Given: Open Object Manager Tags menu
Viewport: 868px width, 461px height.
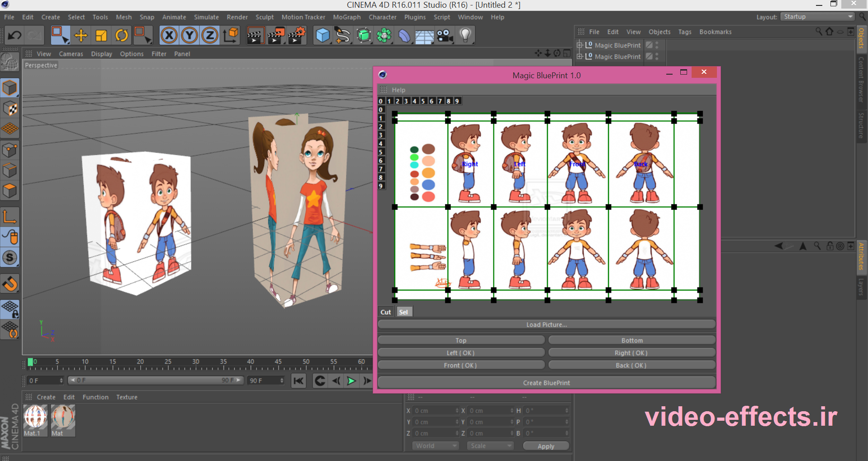Looking at the screenshot, I should tap(685, 32).
